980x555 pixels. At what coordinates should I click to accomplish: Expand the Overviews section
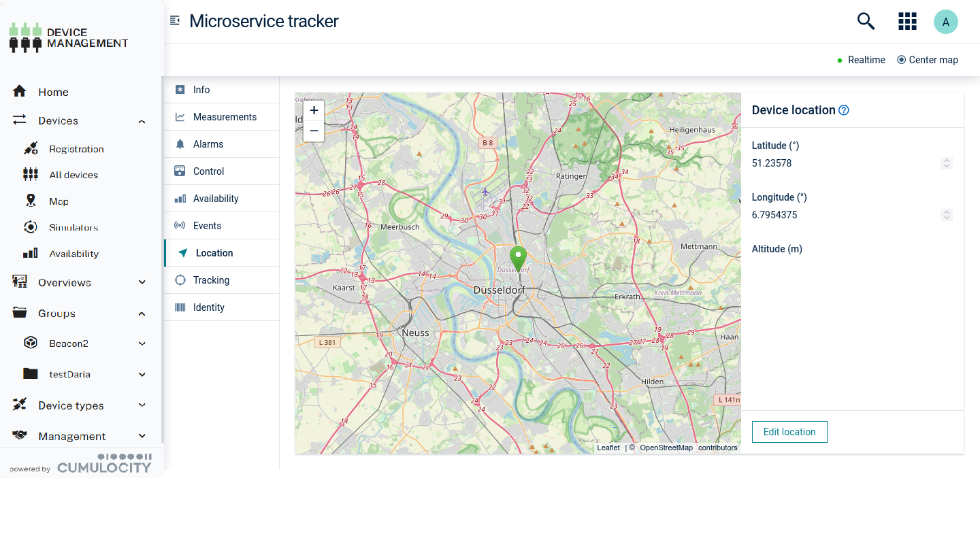pyautogui.click(x=142, y=282)
